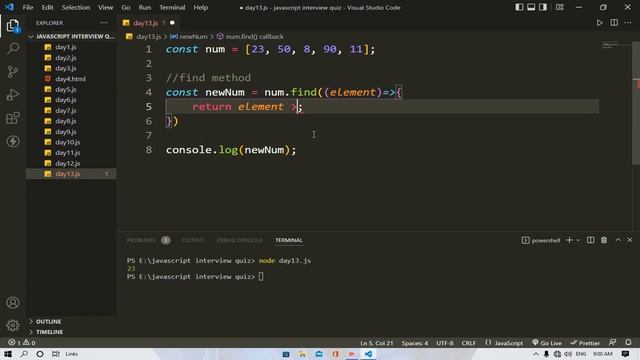The height and width of the screenshot is (360, 640).
Task: Open errors and warnings status item
Action: point(22,343)
